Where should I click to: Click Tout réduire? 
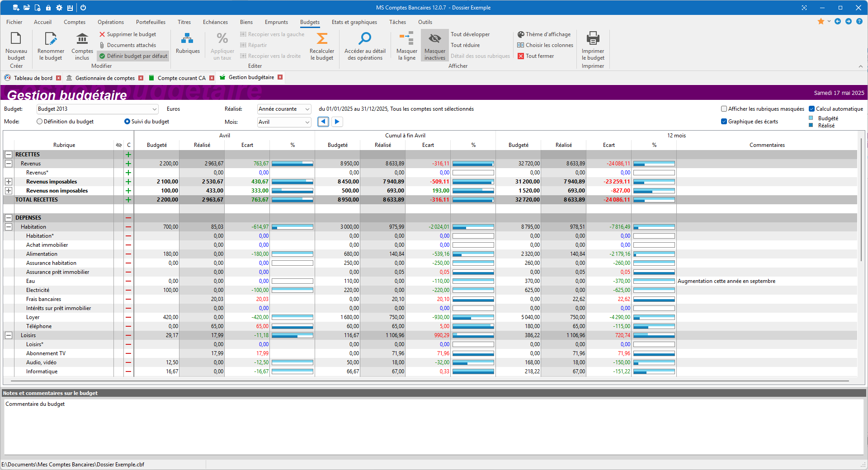tap(465, 45)
